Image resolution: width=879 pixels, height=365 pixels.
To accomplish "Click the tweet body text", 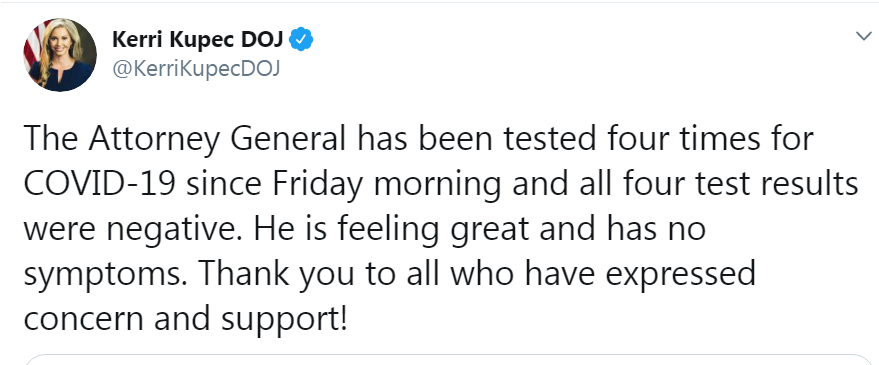I will [x=441, y=229].
